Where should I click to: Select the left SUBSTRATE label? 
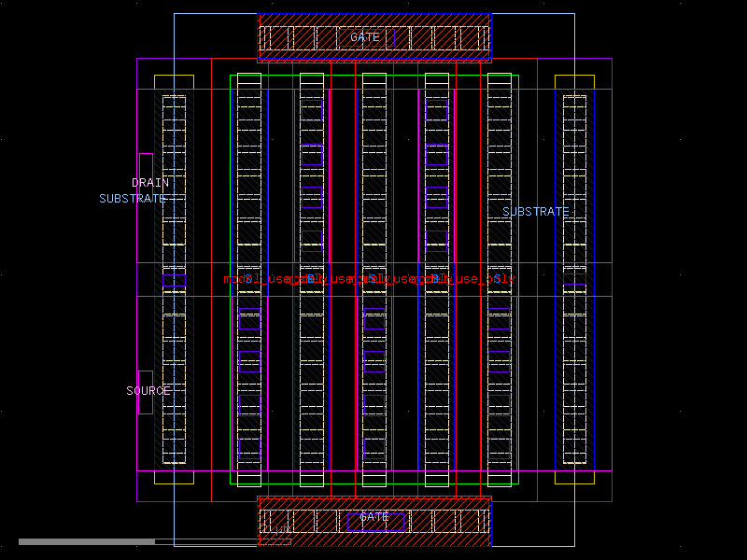pyautogui.click(x=130, y=197)
